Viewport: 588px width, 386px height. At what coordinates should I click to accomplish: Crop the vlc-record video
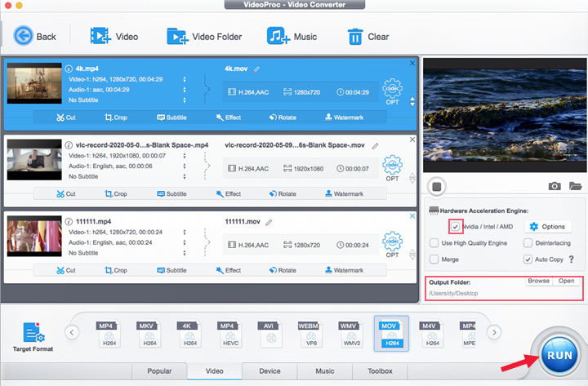click(116, 193)
